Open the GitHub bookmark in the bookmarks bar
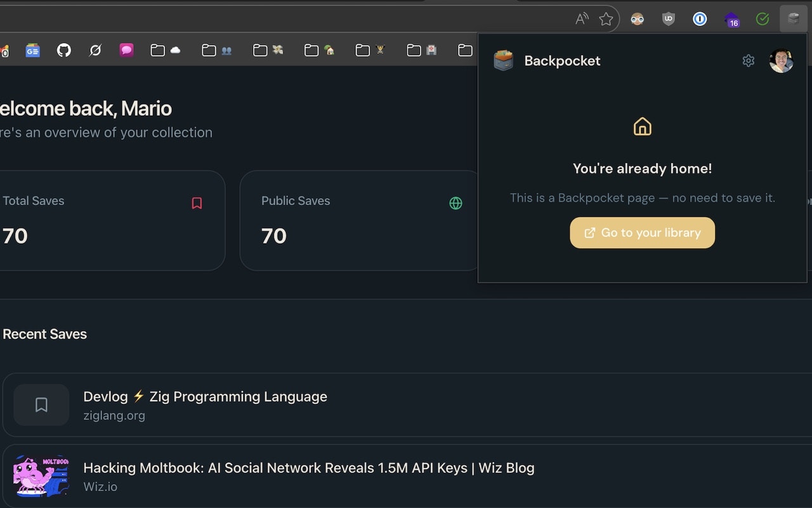Screen dimensions: 812x508 [x=63, y=50]
